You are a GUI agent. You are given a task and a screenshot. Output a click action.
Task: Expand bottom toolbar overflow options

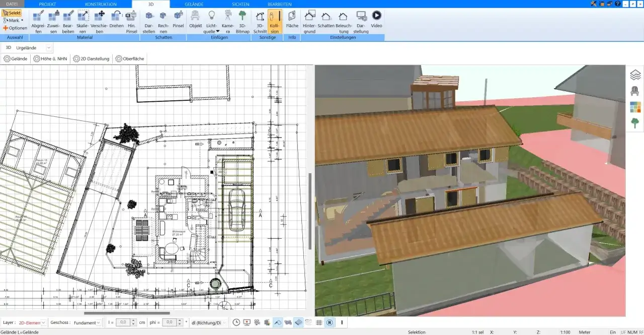click(x=342, y=322)
